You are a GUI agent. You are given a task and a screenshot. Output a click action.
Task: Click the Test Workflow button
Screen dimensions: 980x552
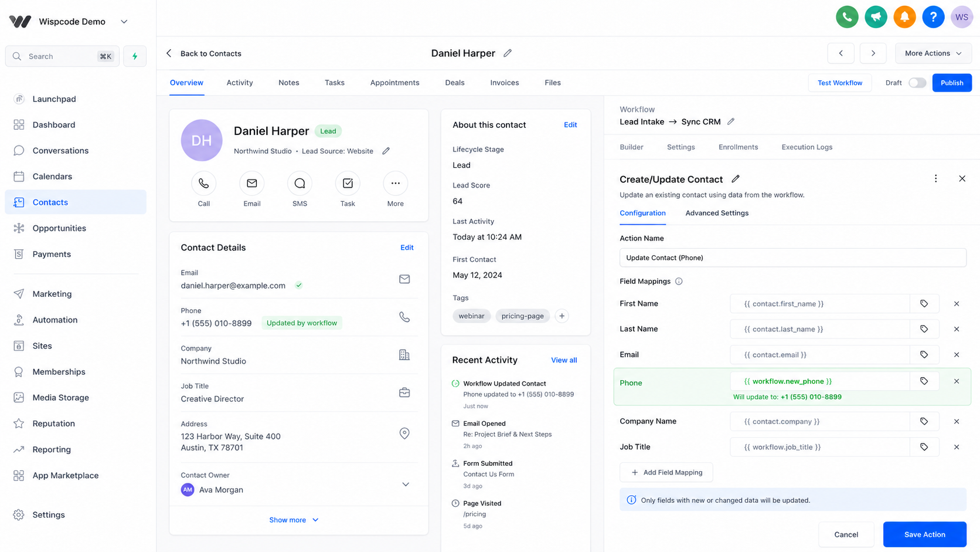coord(840,83)
